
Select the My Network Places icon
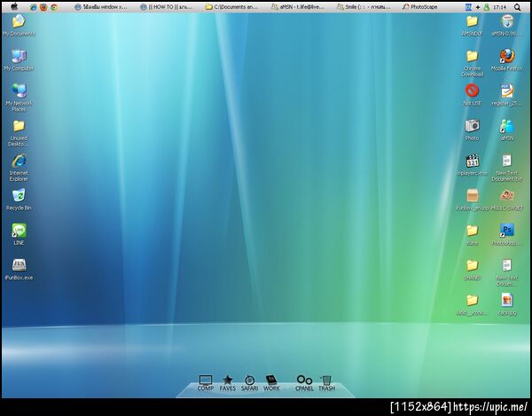[x=19, y=98]
